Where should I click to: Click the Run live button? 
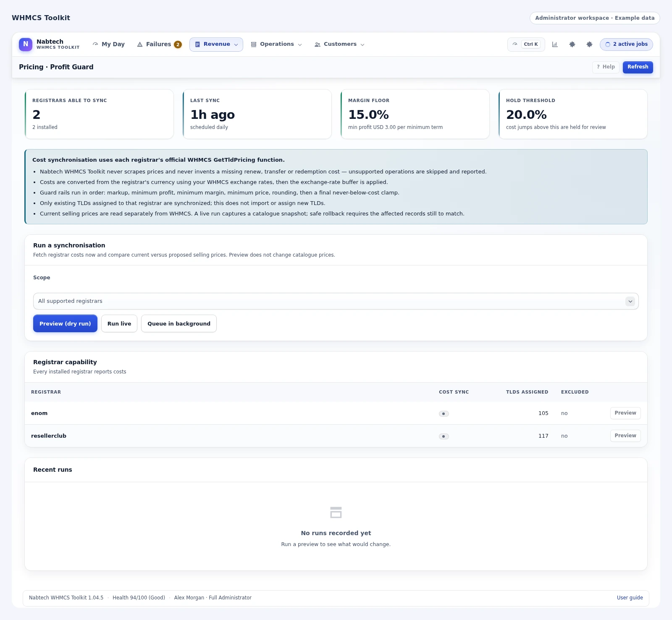pyautogui.click(x=119, y=323)
